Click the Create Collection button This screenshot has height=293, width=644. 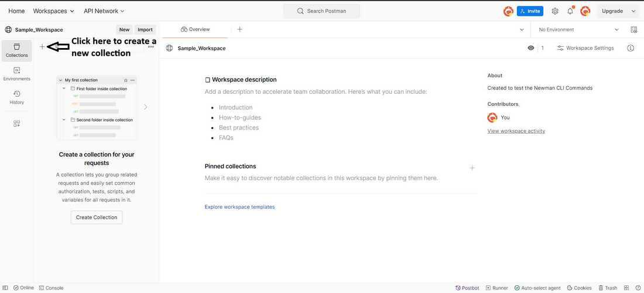(x=97, y=217)
